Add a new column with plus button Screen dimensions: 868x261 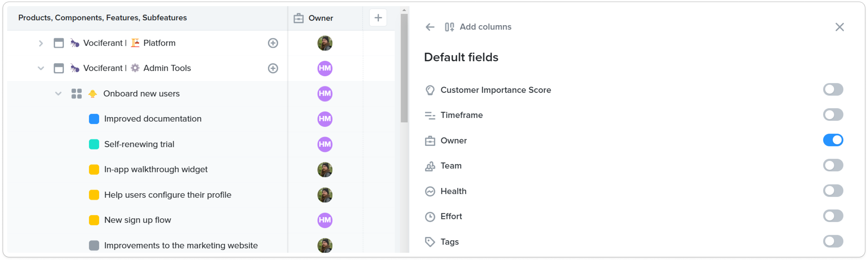pyautogui.click(x=378, y=17)
